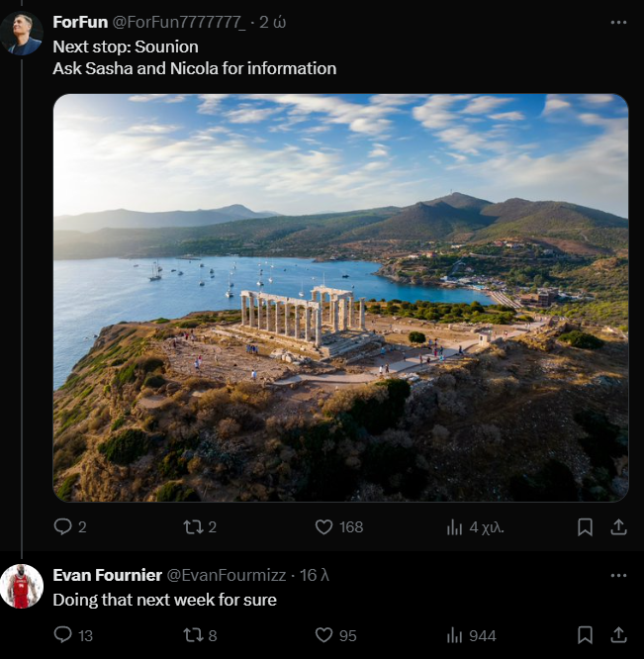The height and width of the screenshot is (659, 644).
Task: Open the Sounion temple photo
Action: point(340,297)
